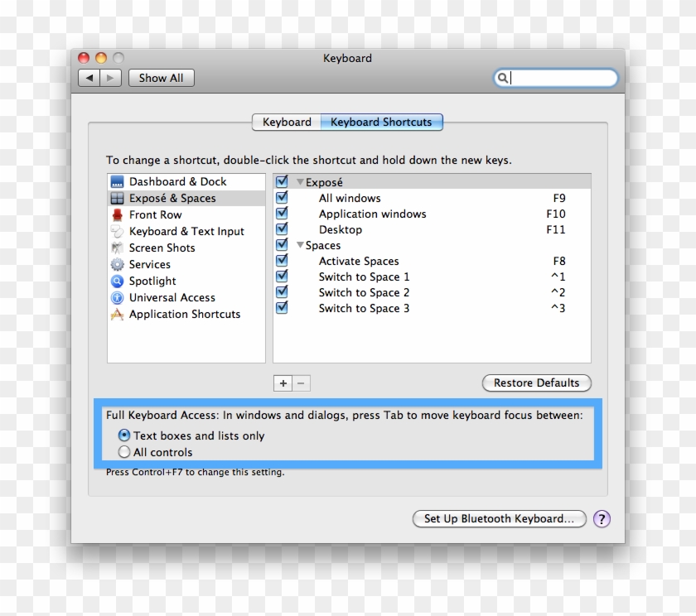Uncheck Switch to Space 2
Viewport: 696px width, 616px height.
click(282, 292)
